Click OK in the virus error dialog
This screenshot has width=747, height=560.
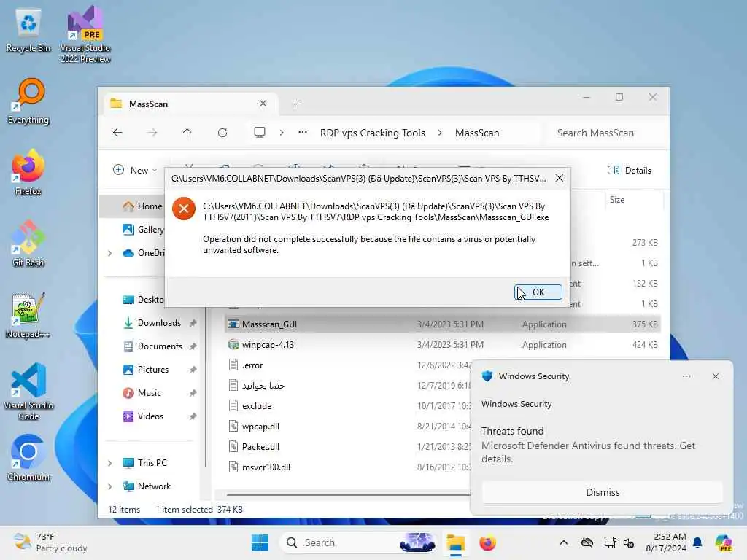[x=538, y=292]
